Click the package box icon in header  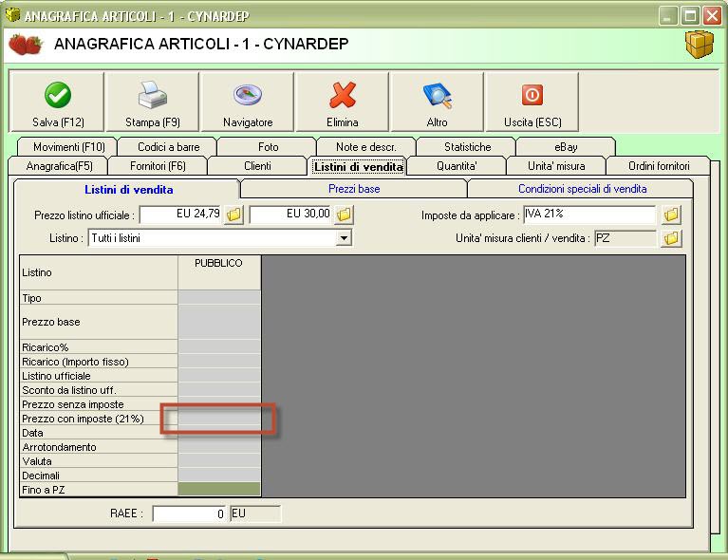pos(700,44)
